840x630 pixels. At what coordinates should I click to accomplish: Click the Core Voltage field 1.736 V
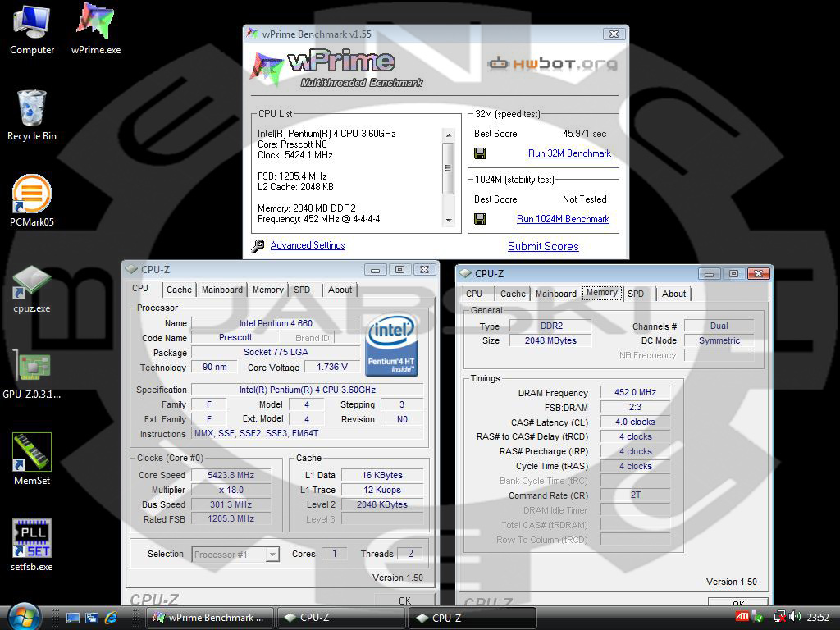[x=331, y=367]
